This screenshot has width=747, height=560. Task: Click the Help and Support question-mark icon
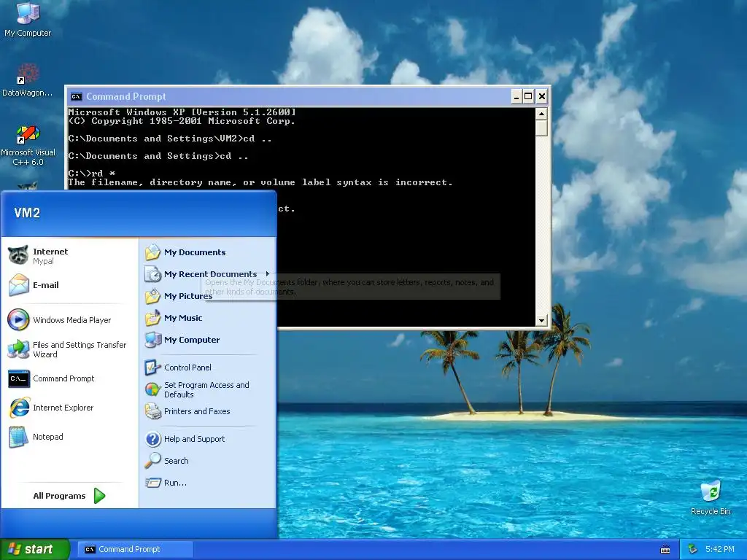coord(153,439)
